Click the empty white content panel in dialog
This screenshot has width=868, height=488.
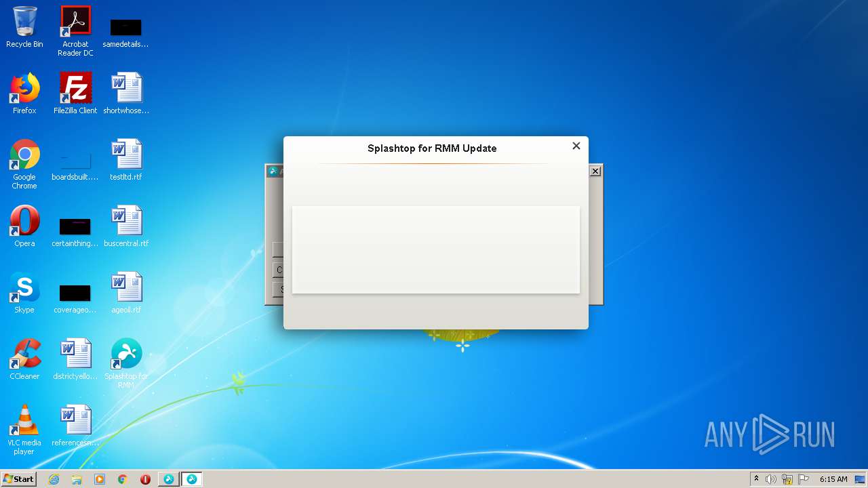(436, 249)
